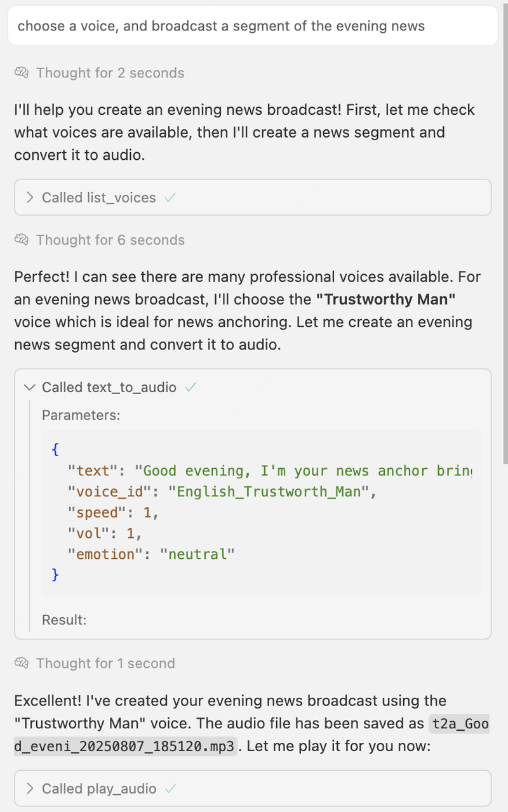
Task: Click the brain icon beside Thought for 1 second
Action: click(22, 664)
